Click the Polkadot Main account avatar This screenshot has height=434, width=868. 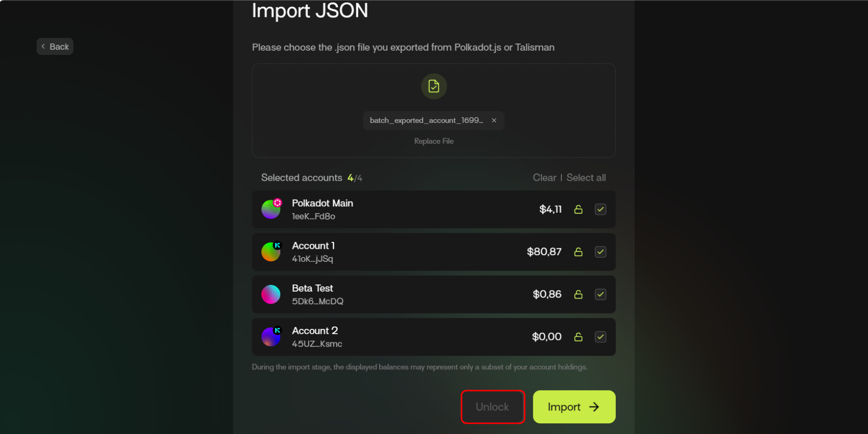271,209
